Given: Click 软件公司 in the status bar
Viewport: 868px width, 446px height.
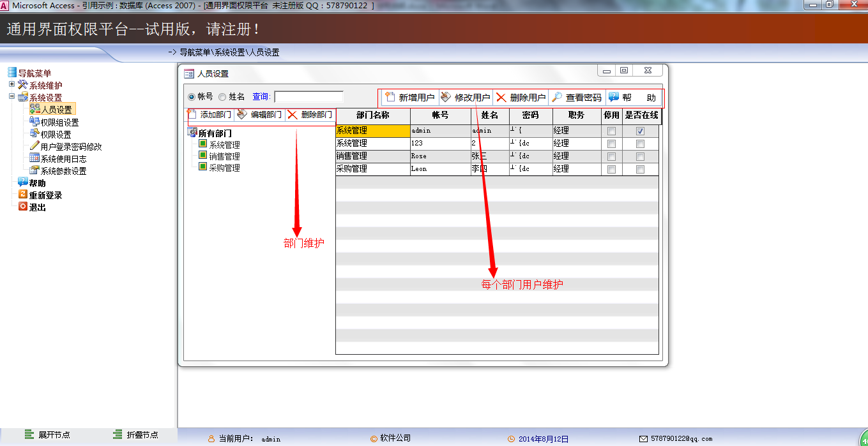Looking at the screenshot, I should [395, 438].
